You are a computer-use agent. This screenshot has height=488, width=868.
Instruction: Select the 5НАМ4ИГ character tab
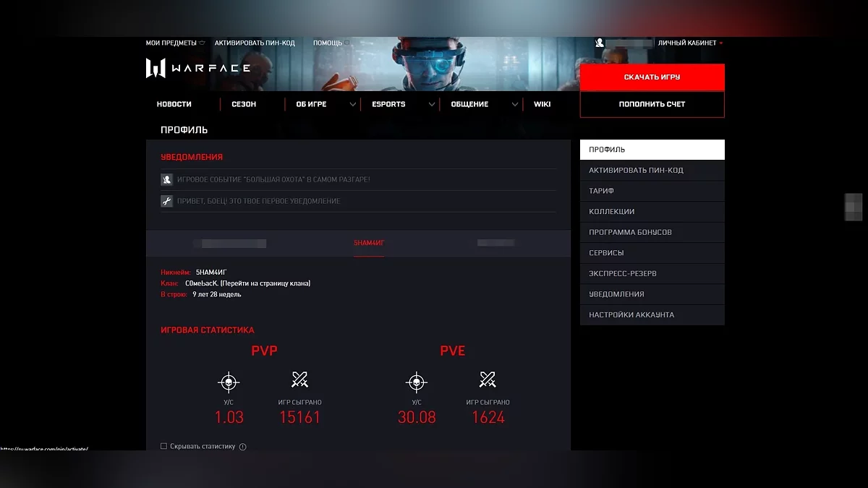pos(369,244)
